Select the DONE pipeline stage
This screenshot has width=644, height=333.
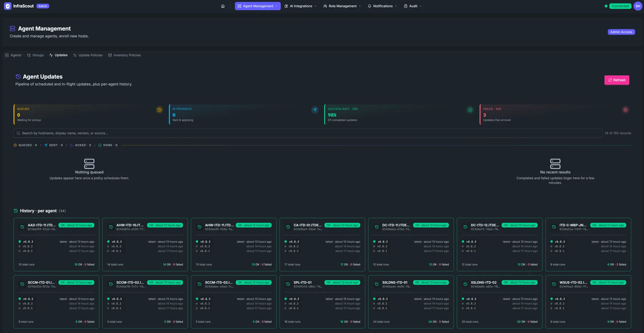pos(108,145)
